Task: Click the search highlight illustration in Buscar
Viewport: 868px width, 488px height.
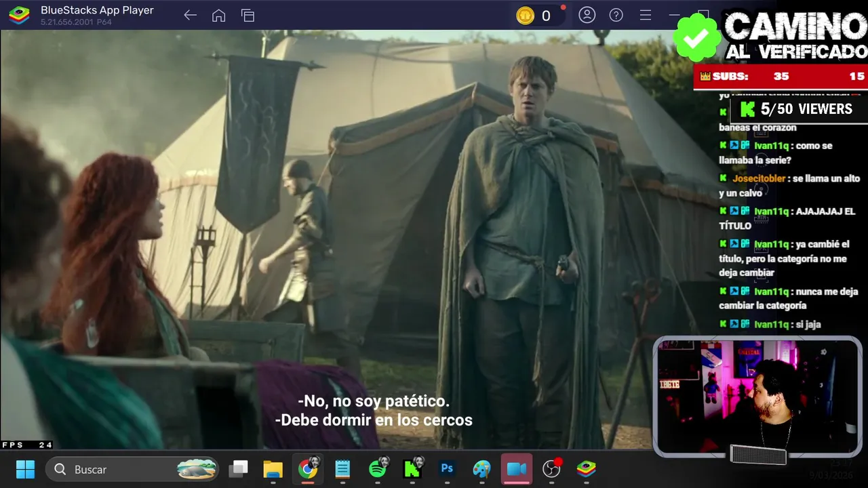Action: coord(197,469)
